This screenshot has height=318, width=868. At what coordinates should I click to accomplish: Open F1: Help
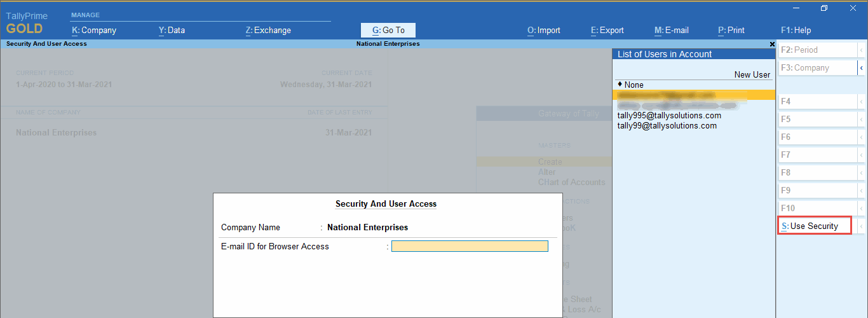[x=796, y=30]
